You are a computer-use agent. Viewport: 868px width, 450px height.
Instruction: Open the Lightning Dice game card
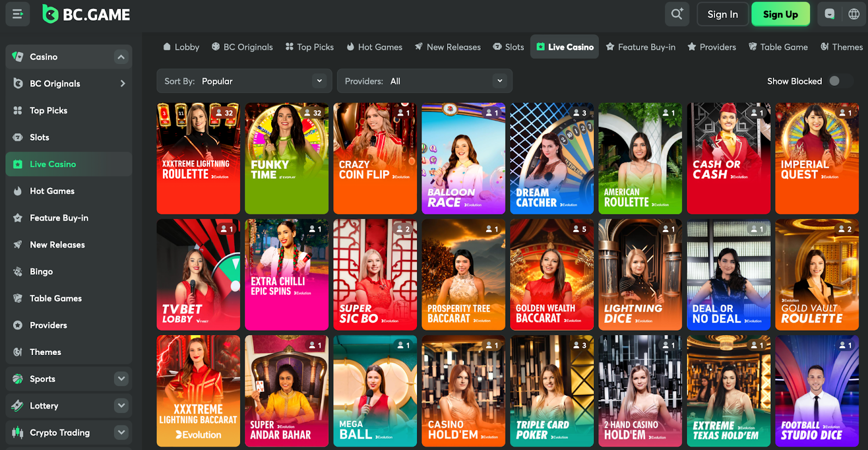point(640,275)
